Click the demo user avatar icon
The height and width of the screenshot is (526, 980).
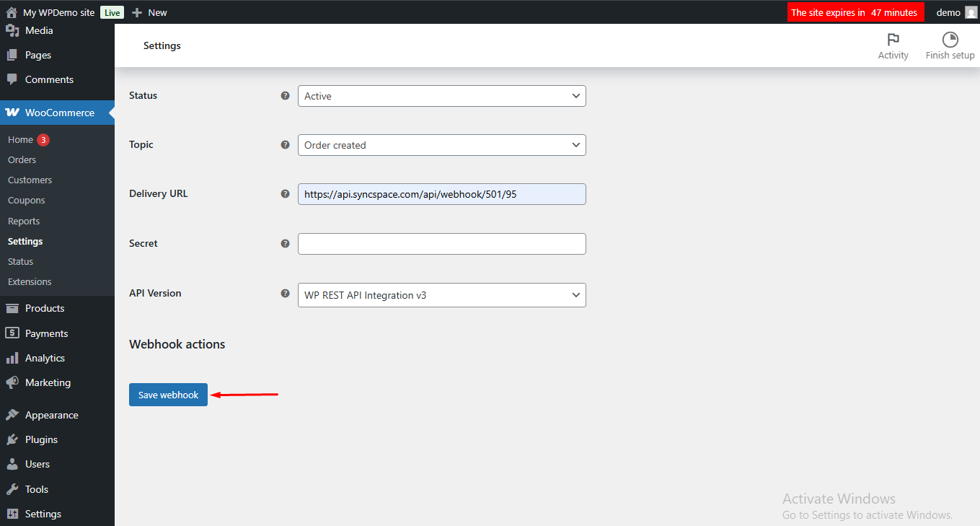(971, 12)
